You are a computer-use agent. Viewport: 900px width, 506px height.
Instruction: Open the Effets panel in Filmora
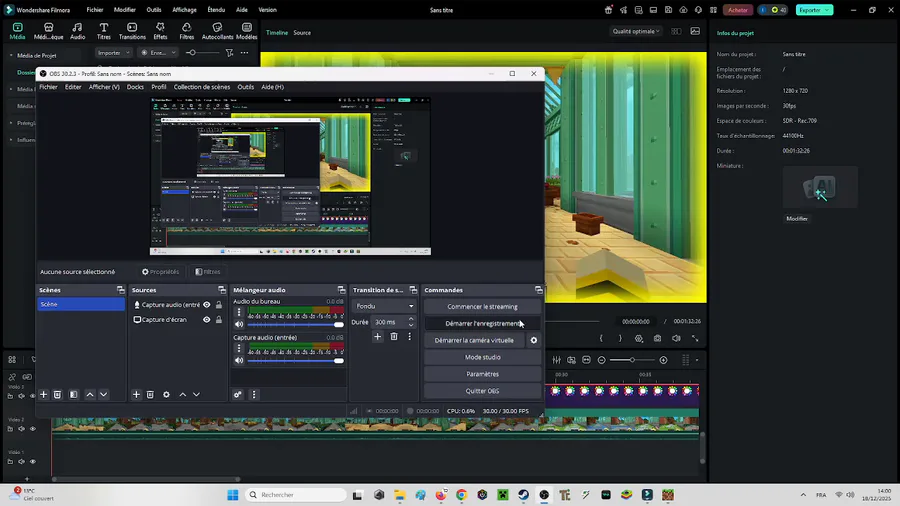pos(160,31)
